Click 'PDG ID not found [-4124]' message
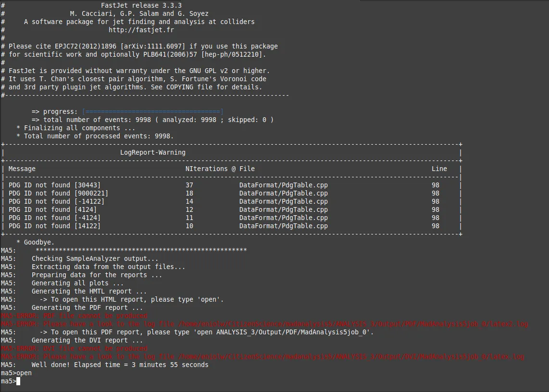Screen dimensions: 549x392 [54, 218]
